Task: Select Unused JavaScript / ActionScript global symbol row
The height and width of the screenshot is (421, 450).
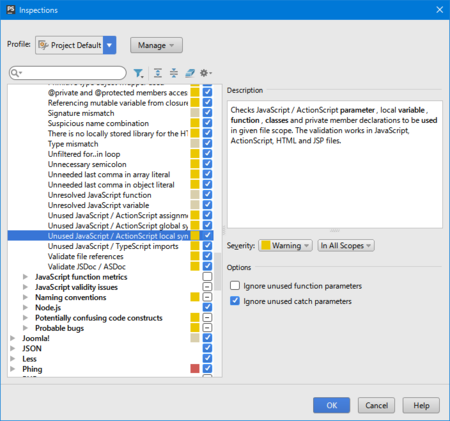Action: click(x=118, y=226)
